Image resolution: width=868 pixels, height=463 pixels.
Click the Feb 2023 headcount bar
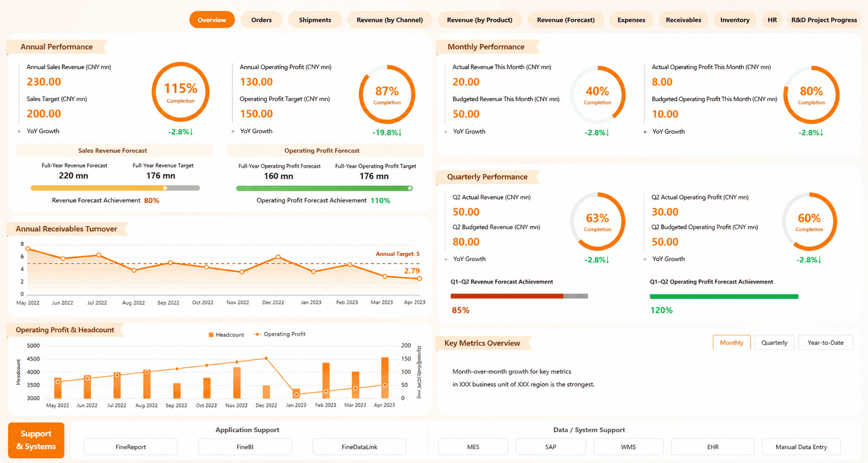326,380
